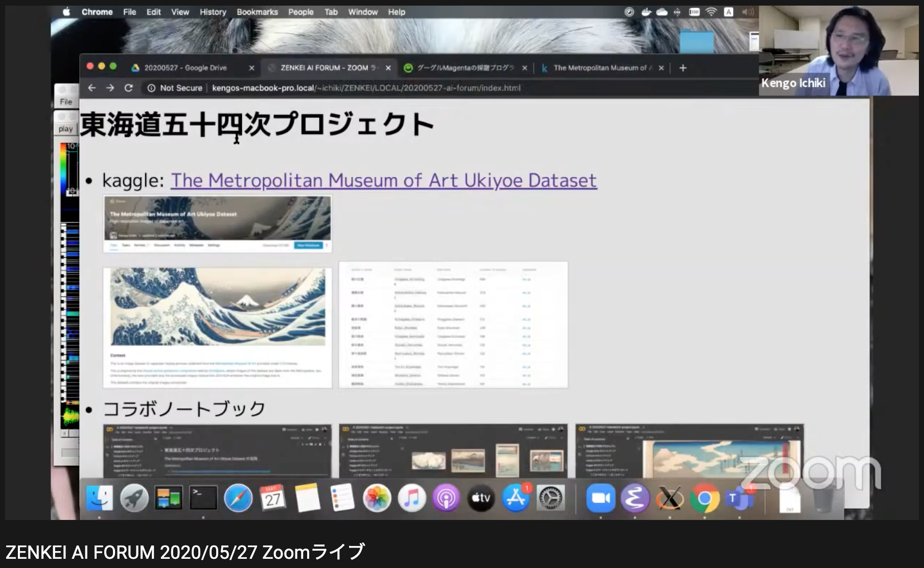924x568 pixels.
Task: Close the グーグルMagenta tab
Action: pyautogui.click(x=524, y=68)
